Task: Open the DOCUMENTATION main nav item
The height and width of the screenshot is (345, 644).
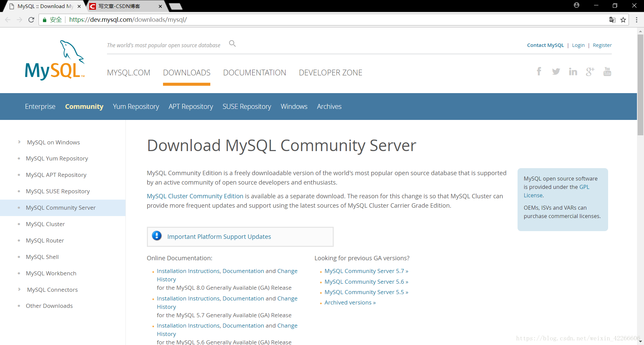Action: [x=255, y=73]
